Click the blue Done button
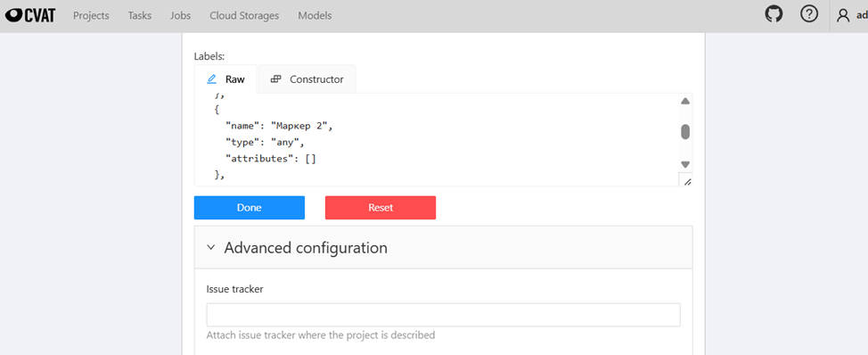Viewport: 868px width, 355px height. point(250,208)
